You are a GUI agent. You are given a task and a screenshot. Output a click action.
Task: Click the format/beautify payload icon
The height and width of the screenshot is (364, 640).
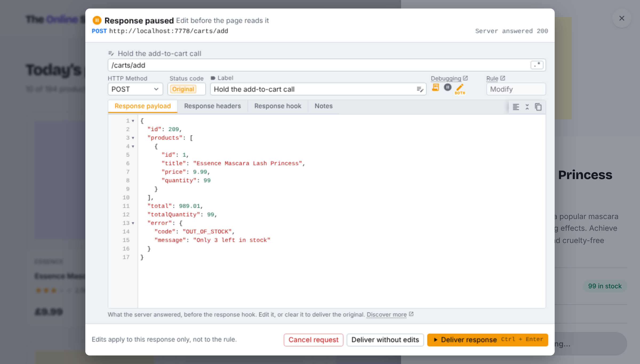516,107
